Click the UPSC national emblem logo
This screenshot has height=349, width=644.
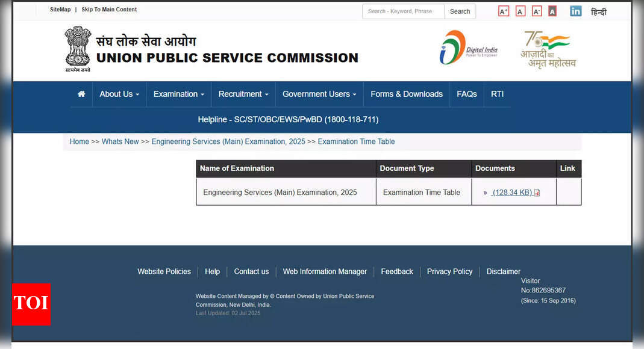pyautogui.click(x=78, y=49)
